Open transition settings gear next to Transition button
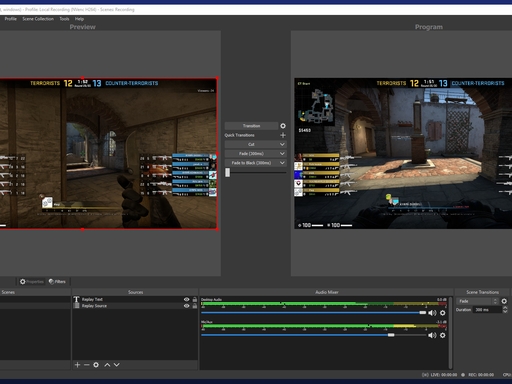 pos(283,126)
